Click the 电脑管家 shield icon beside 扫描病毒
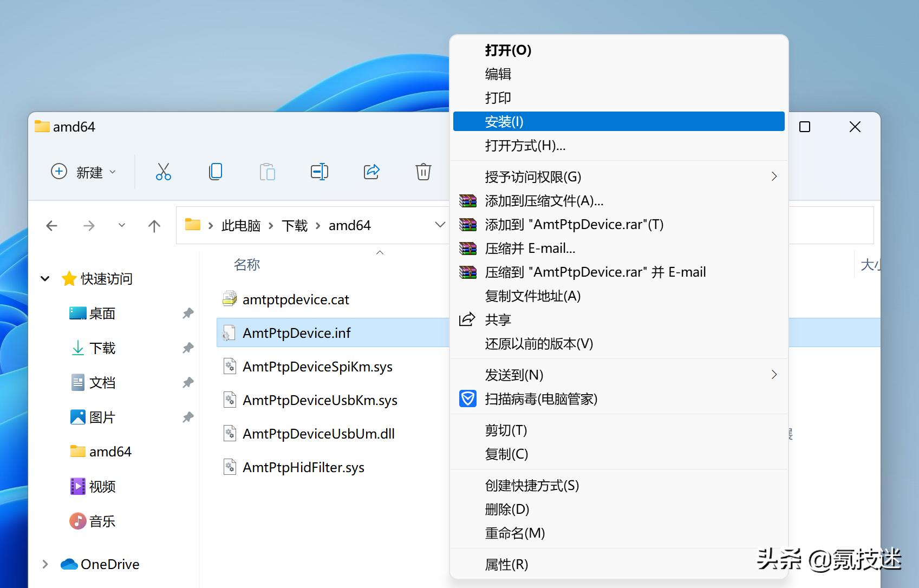 click(x=467, y=399)
